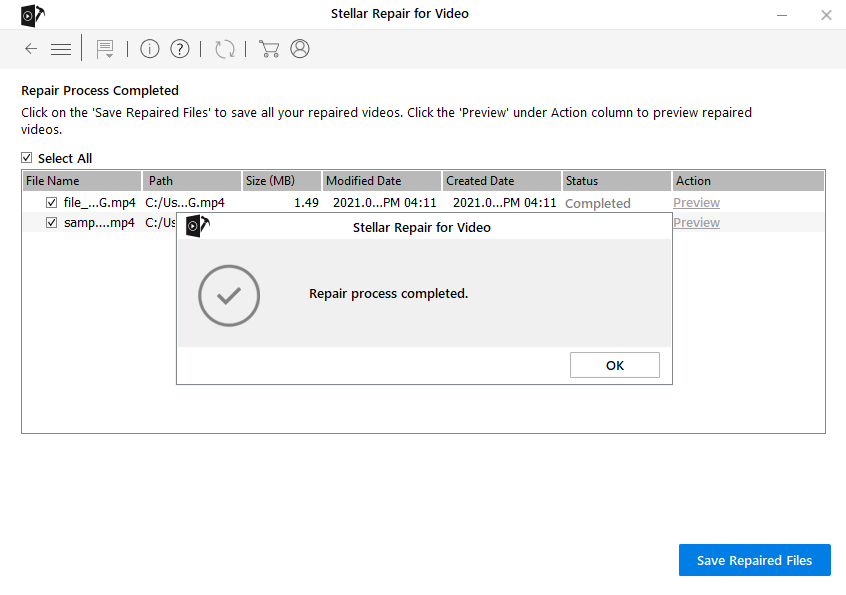Click the Stellar logo in dialog title
Viewport: 846px width, 595px height.
click(x=197, y=226)
